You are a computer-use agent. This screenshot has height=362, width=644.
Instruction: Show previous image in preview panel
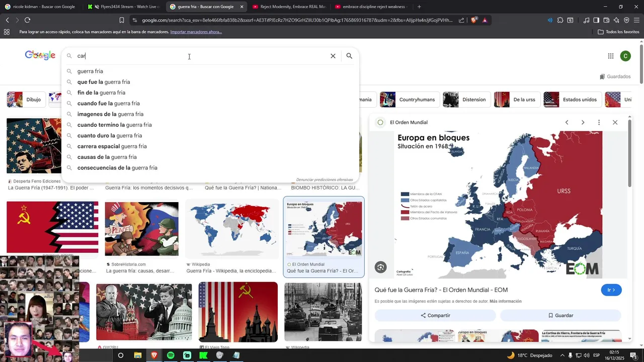coord(567,122)
